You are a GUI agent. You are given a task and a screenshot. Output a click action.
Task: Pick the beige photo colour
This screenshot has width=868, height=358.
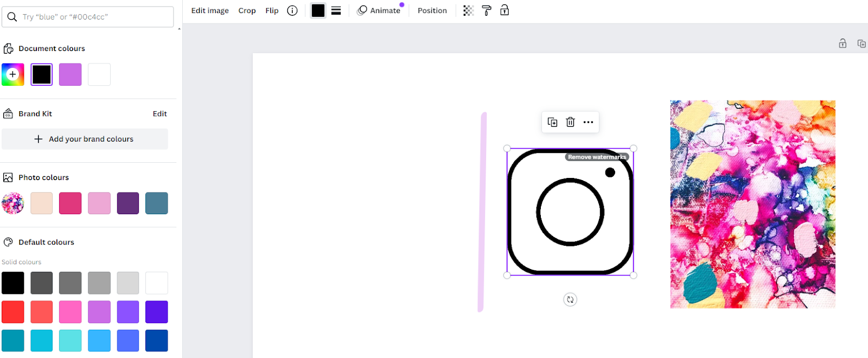coord(42,203)
